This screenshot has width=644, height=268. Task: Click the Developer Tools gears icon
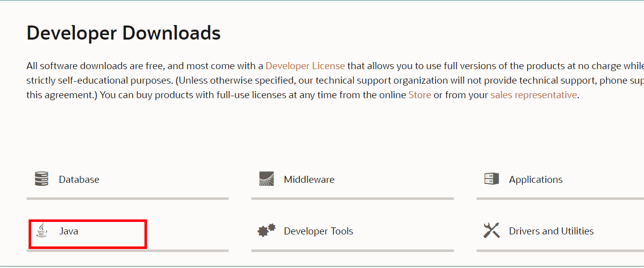(x=267, y=230)
